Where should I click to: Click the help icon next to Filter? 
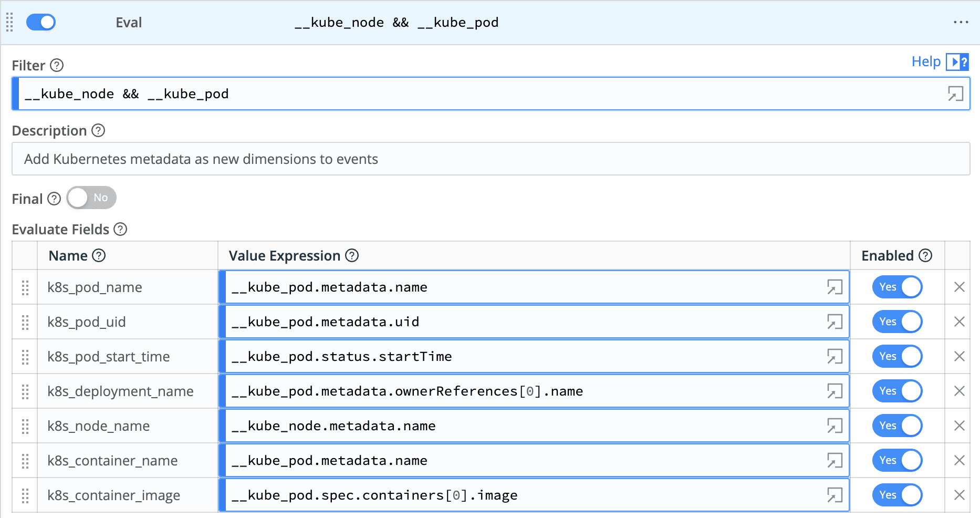(x=57, y=65)
